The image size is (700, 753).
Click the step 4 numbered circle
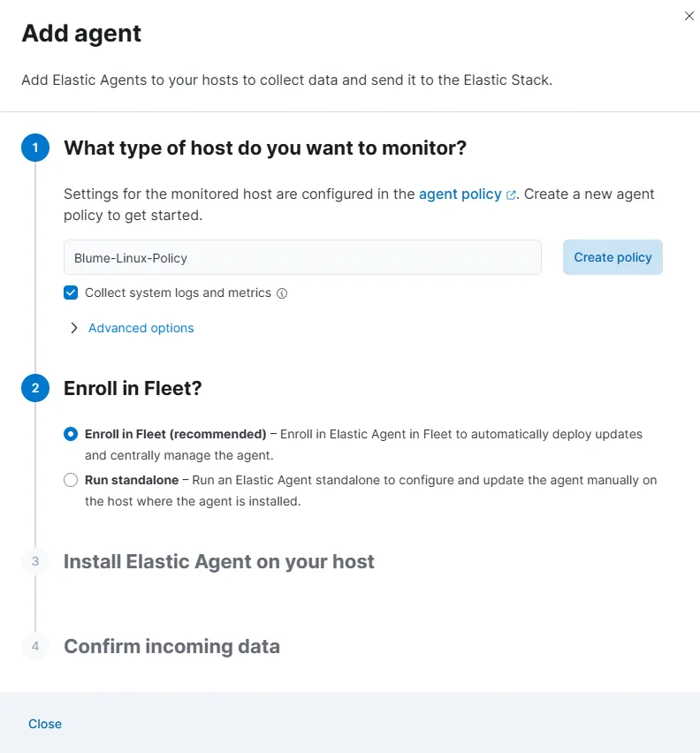[35, 646]
